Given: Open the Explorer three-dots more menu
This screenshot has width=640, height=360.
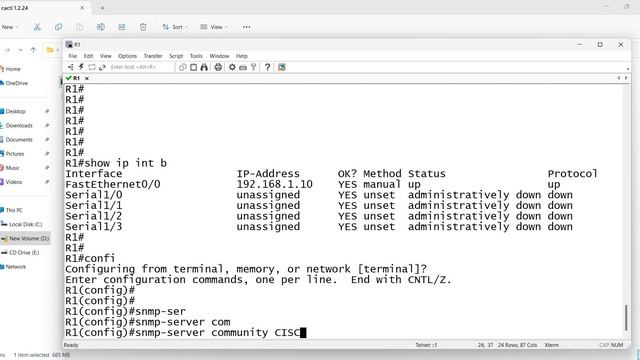Looking at the screenshot, I should click(x=247, y=27).
